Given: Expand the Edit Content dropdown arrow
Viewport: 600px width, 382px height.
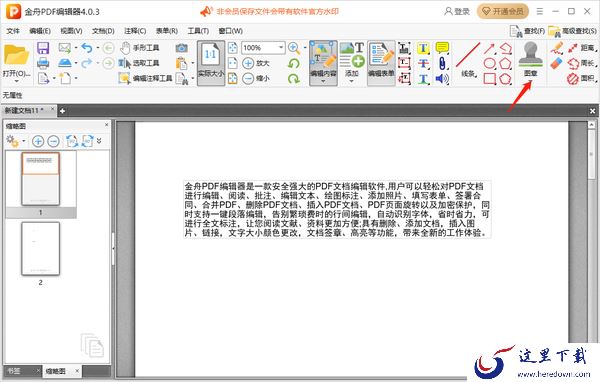Looking at the screenshot, I should [323, 81].
